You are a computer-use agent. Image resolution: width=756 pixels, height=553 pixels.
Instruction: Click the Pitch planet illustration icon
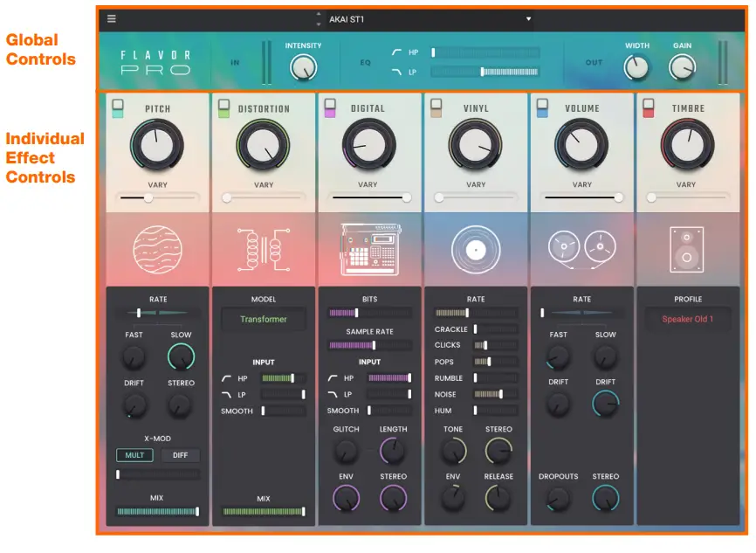tap(157, 250)
